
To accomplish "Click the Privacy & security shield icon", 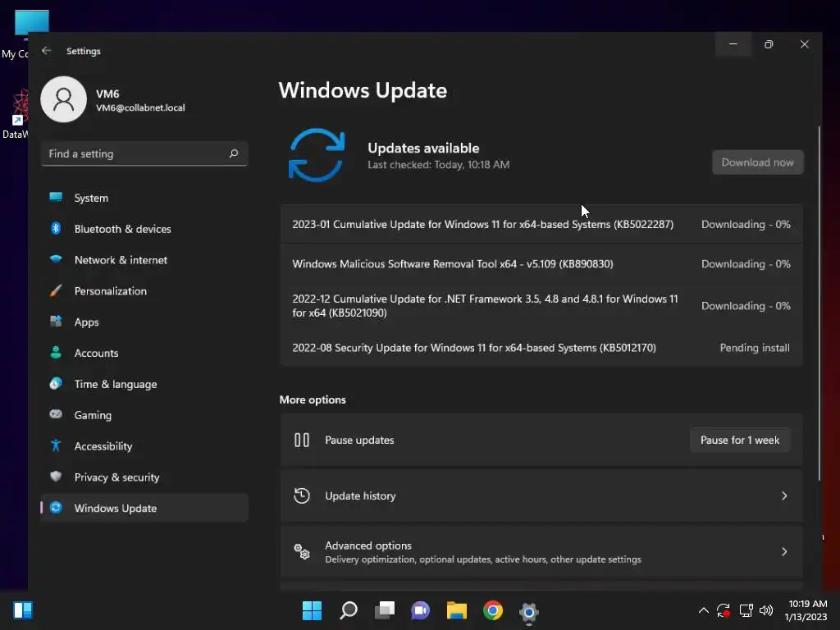I will click(x=56, y=477).
